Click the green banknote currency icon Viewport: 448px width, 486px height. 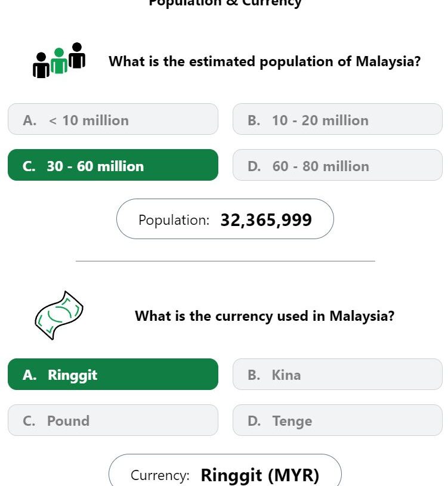59,315
